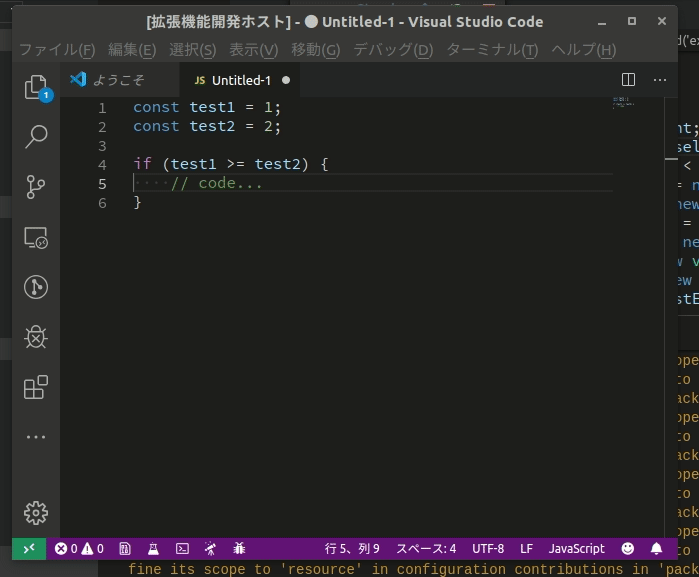Viewport: 699px width, 577px height.
Task: Open the 選択(S) menu
Action: 193,49
